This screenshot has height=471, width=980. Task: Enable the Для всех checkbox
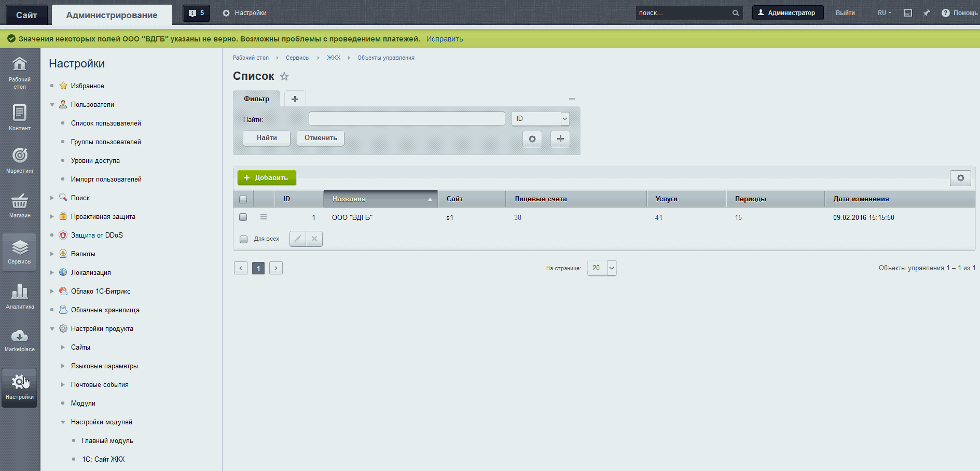click(243, 239)
